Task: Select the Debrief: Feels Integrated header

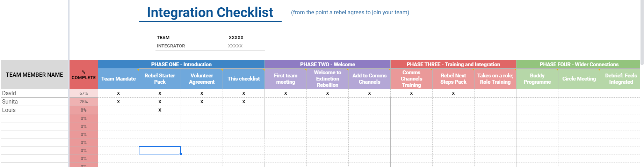Action: [621, 79]
